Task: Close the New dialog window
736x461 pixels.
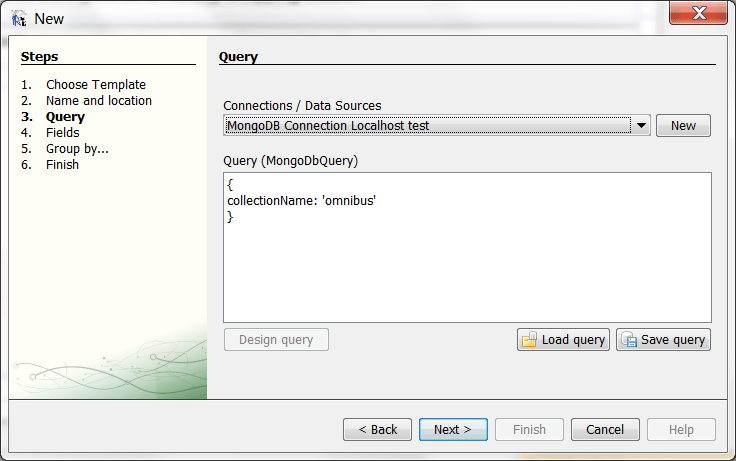Action: pos(698,13)
